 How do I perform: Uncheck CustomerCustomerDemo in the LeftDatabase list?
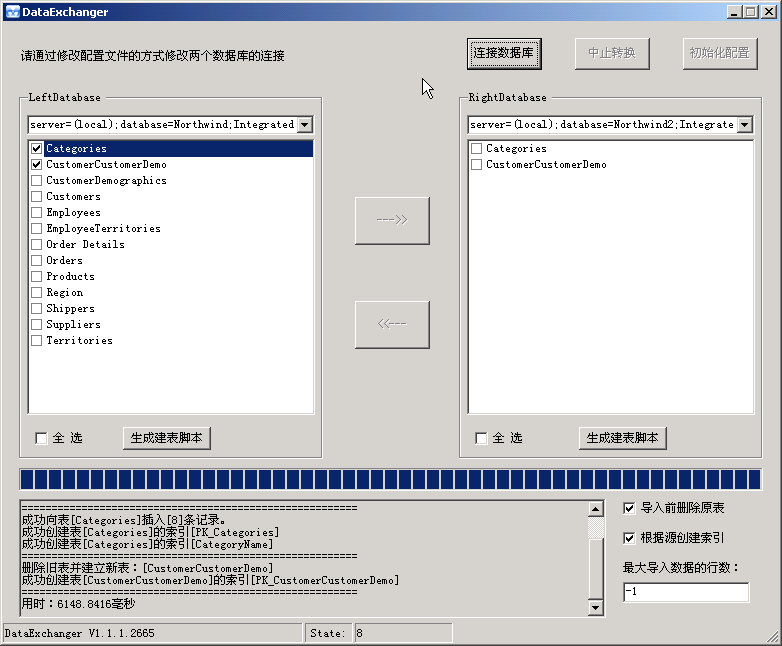tap(36, 165)
